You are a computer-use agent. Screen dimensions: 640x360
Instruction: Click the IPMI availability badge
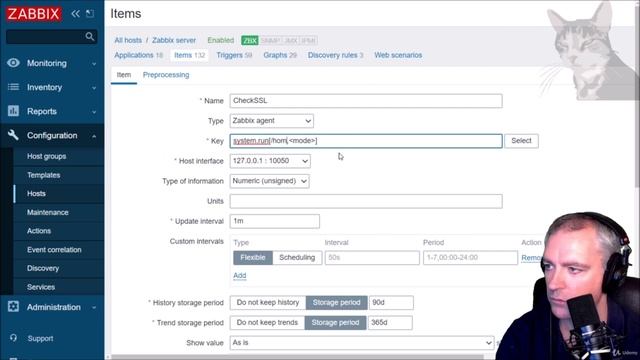[x=308, y=40]
